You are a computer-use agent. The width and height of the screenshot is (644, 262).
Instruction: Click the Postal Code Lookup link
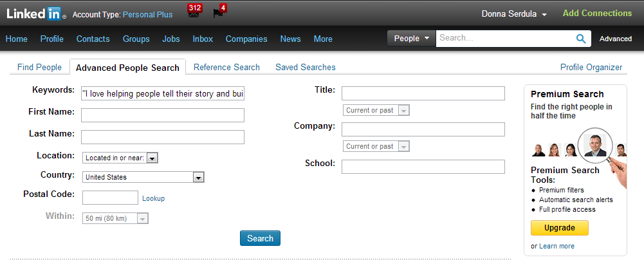(153, 198)
